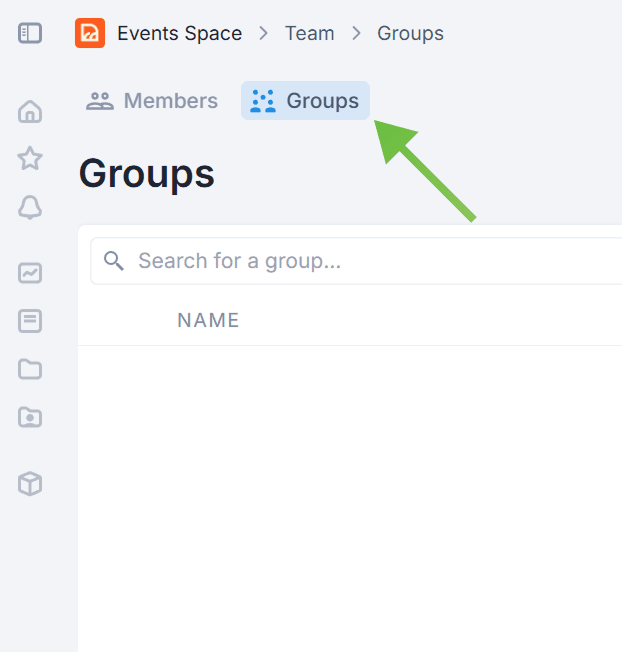
Task: Open the folder icon with a dot
Action: (30, 417)
